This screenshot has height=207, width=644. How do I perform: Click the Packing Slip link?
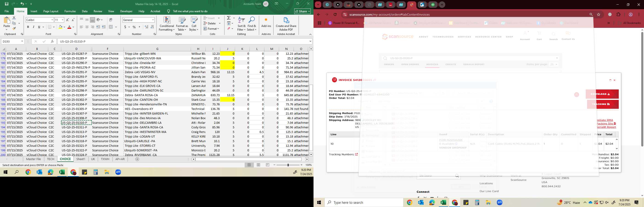(606, 124)
